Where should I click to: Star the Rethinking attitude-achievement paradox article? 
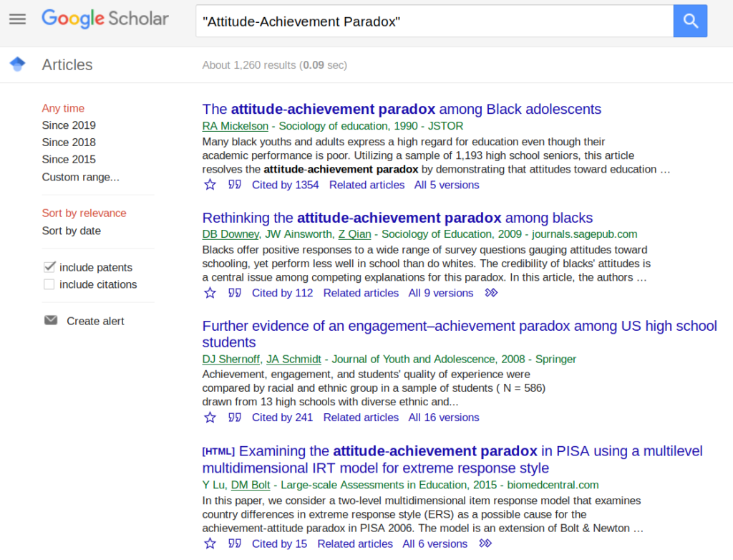(x=210, y=293)
